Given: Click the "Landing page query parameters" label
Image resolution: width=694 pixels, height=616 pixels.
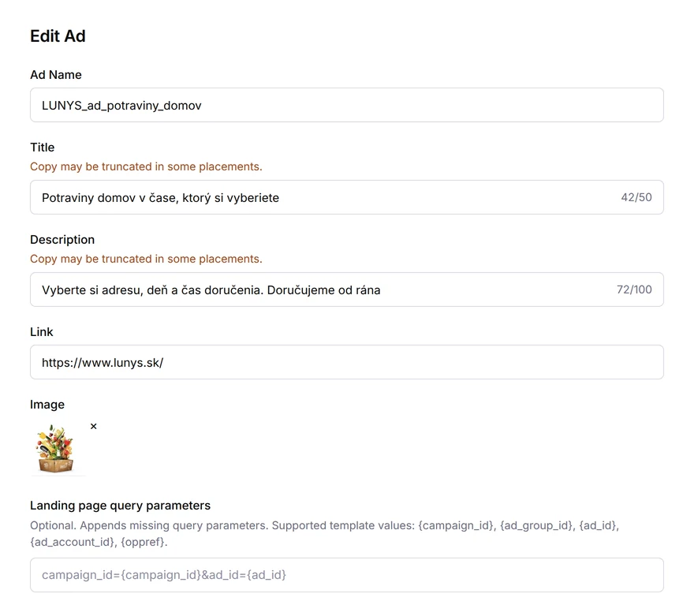Looking at the screenshot, I should click(121, 506).
